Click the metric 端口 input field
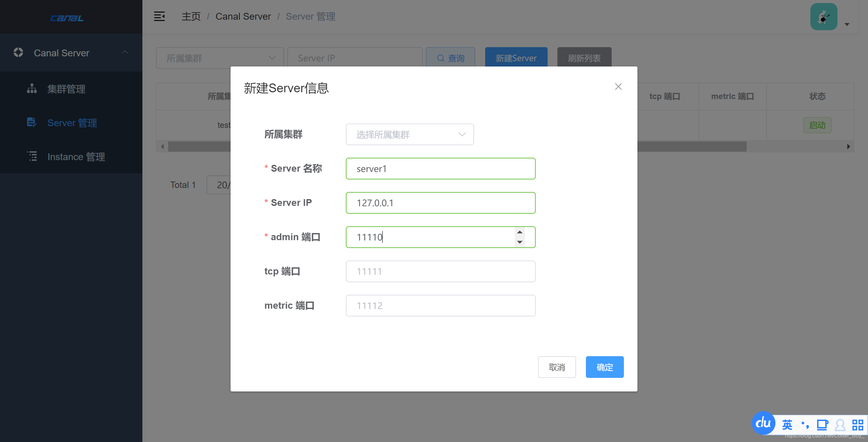Screen dimensions: 868x442 pos(440,306)
